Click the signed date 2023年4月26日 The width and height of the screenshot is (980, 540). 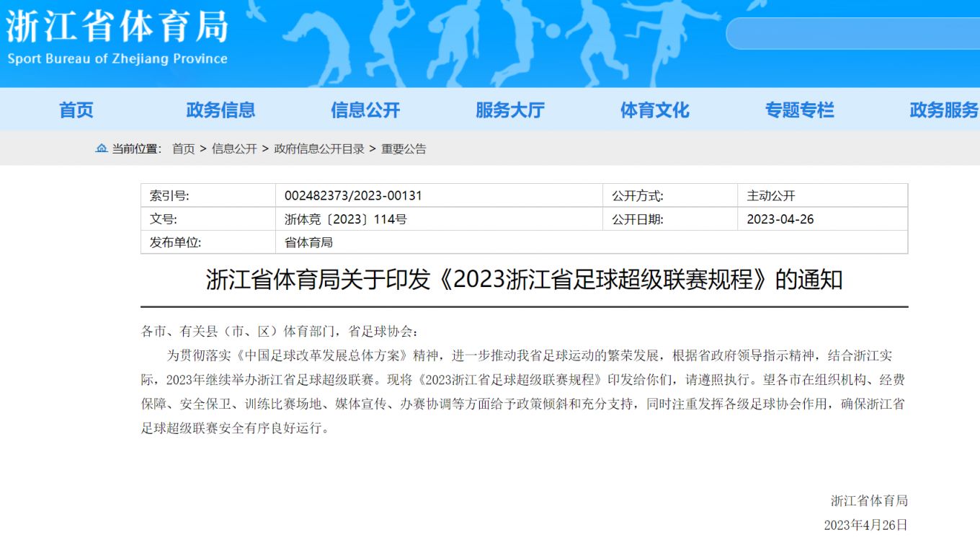(865, 525)
